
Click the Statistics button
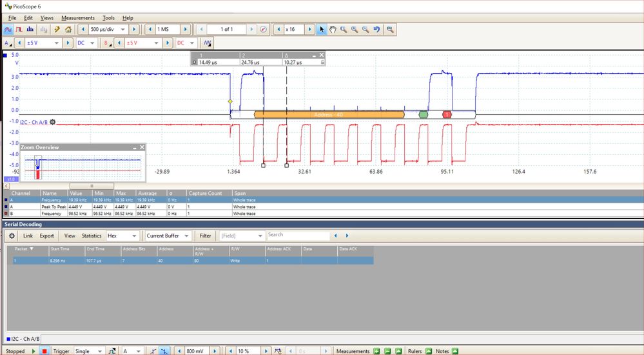click(x=92, y=236)
